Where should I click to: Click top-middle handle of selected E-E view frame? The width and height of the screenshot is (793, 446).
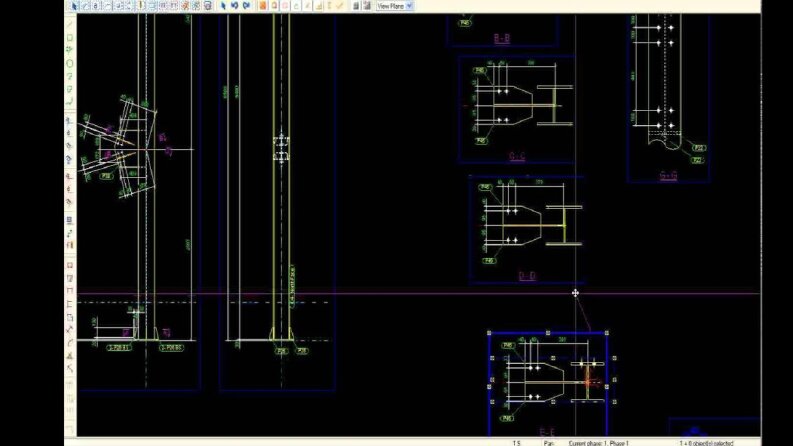click(x=548, y=333)
